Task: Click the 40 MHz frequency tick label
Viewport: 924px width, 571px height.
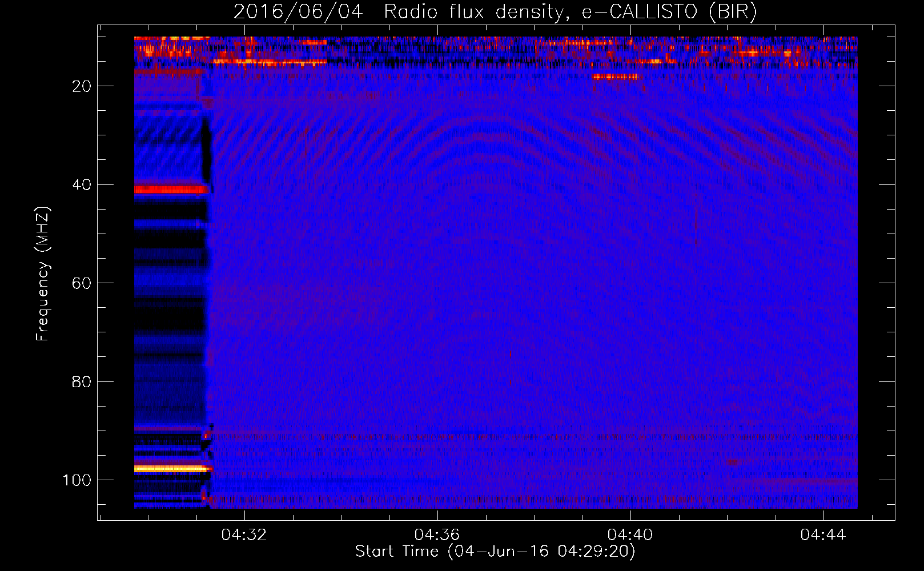Action: [82, 185]
